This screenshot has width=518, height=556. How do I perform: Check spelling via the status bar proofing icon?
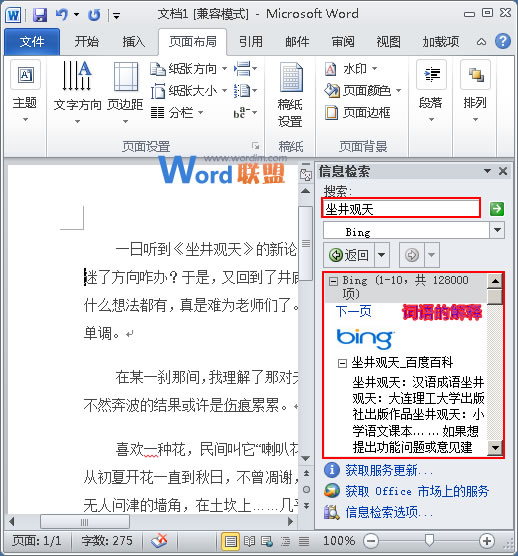tap(159, 541)
